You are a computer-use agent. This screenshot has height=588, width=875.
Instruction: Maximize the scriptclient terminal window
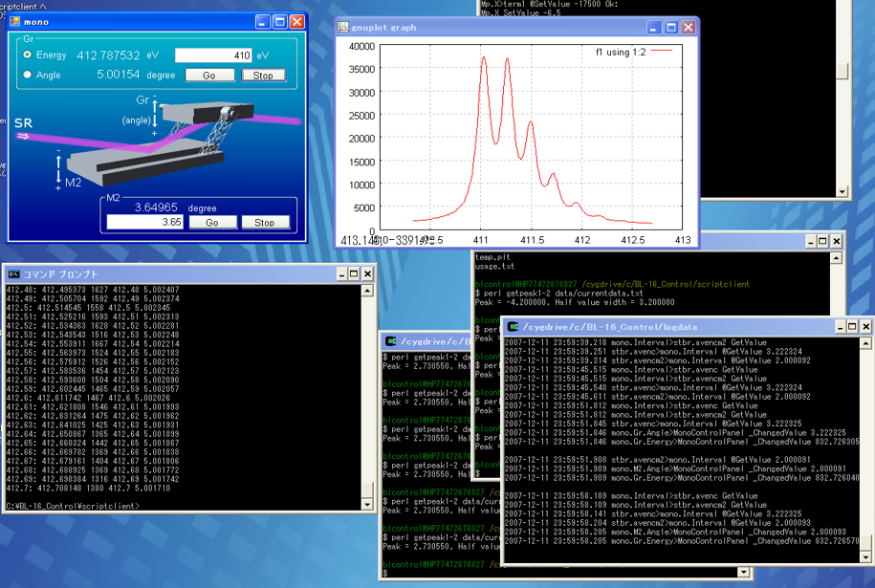pyautogui.click(x=822, y=241)
